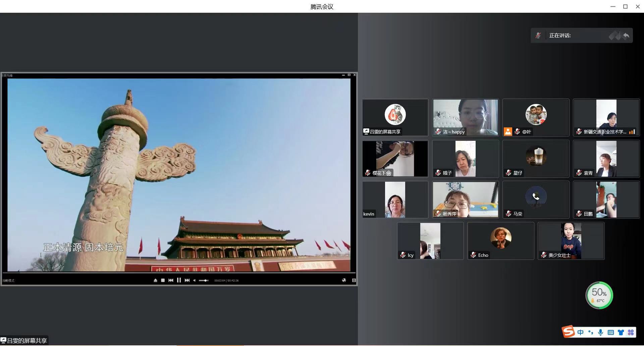Switch Sogou input mode via 中 icon
Screen dimensions: 644x346
tap(580, 332)
